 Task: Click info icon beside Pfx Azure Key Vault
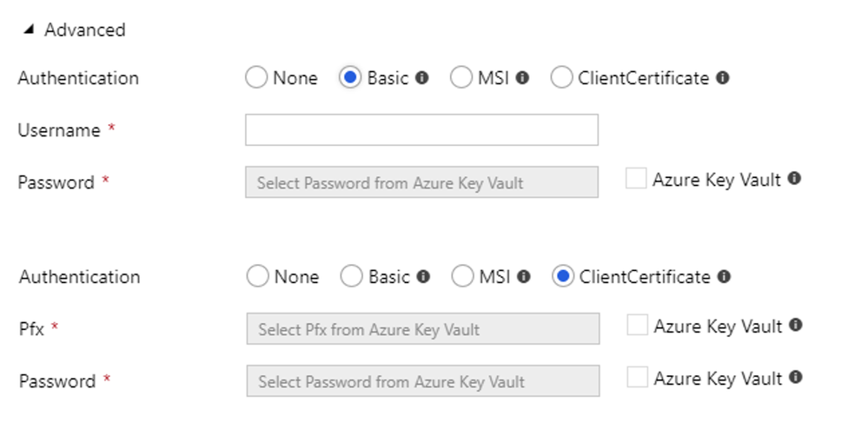click(x=796, y=326)
